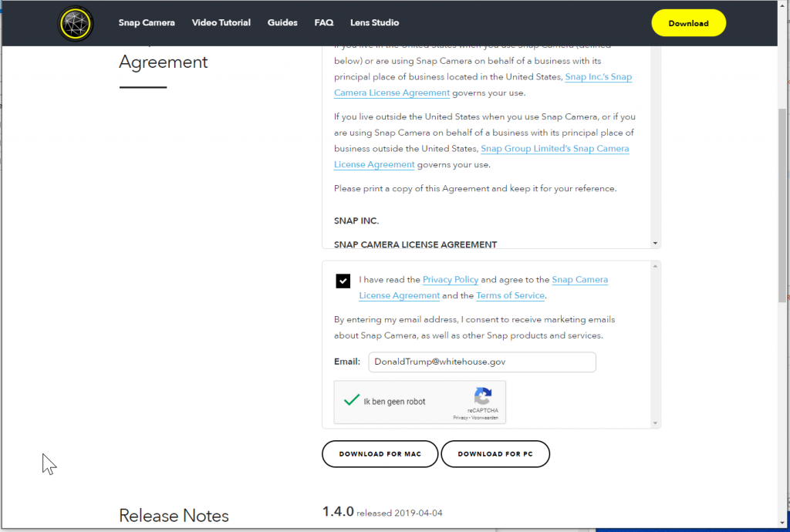Open the Video Tutorial nav item
This screenshot has height=532, width=790.
click(x=221, y=22)
